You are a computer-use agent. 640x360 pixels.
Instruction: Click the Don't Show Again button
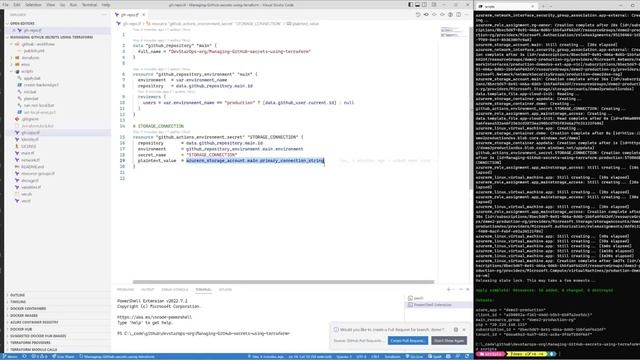(449, 340)
